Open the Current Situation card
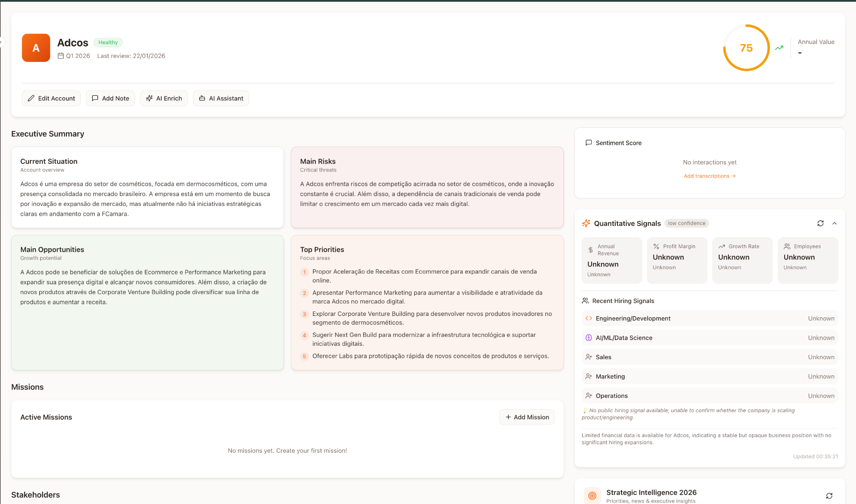Image resolution: width=856 pixels, height=504 pixels. click(x=148, y=187)
